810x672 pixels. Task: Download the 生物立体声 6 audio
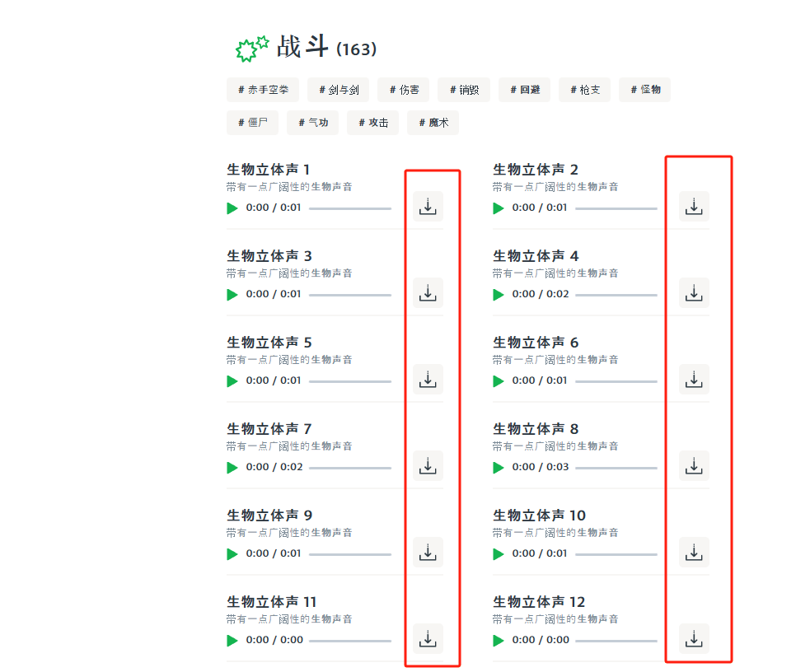694,380
